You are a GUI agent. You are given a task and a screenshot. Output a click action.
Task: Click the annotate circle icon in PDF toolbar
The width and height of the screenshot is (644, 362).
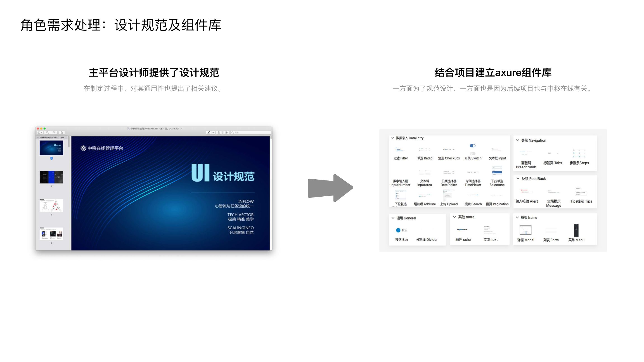pos(226,132)
